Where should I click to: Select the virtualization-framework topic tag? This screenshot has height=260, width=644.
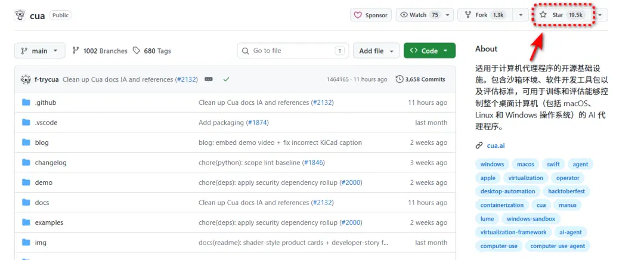click(513, 233)
